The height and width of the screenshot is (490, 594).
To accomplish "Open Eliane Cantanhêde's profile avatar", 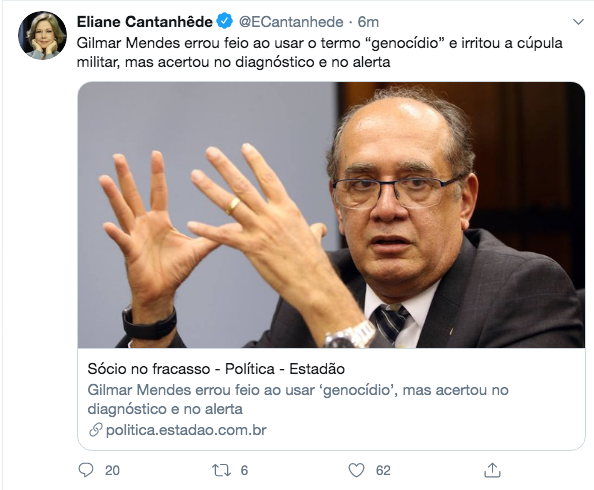I will [x=42, y=35].
